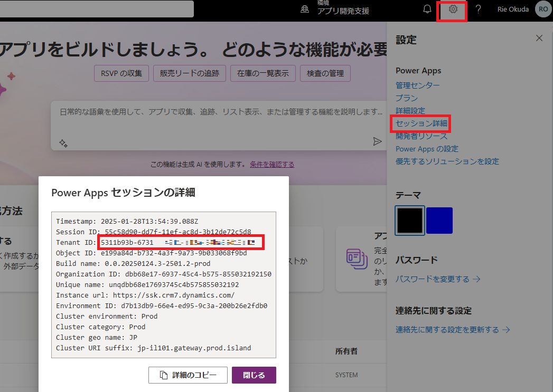
Task: Click the 閉じる button
Action: click(x=254, y=375)
